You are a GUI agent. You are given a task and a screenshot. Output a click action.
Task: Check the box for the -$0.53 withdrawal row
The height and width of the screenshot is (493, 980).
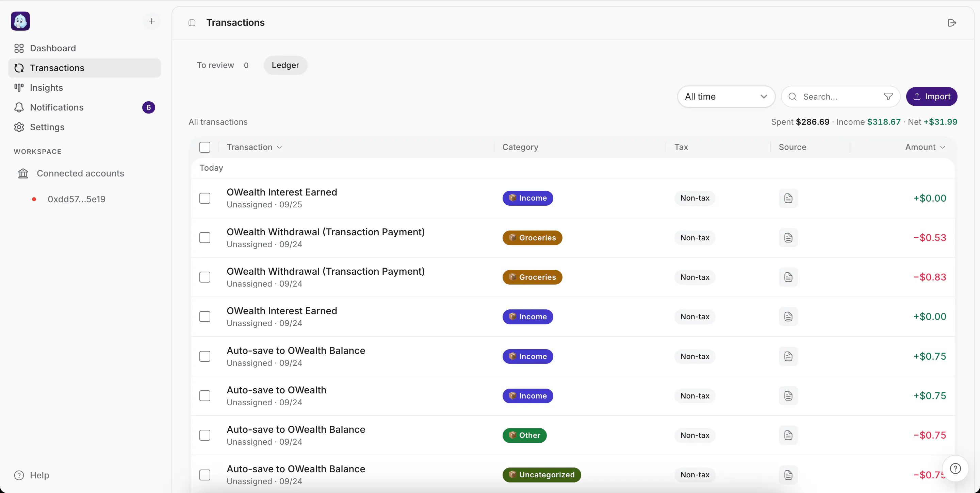(205, 238)
